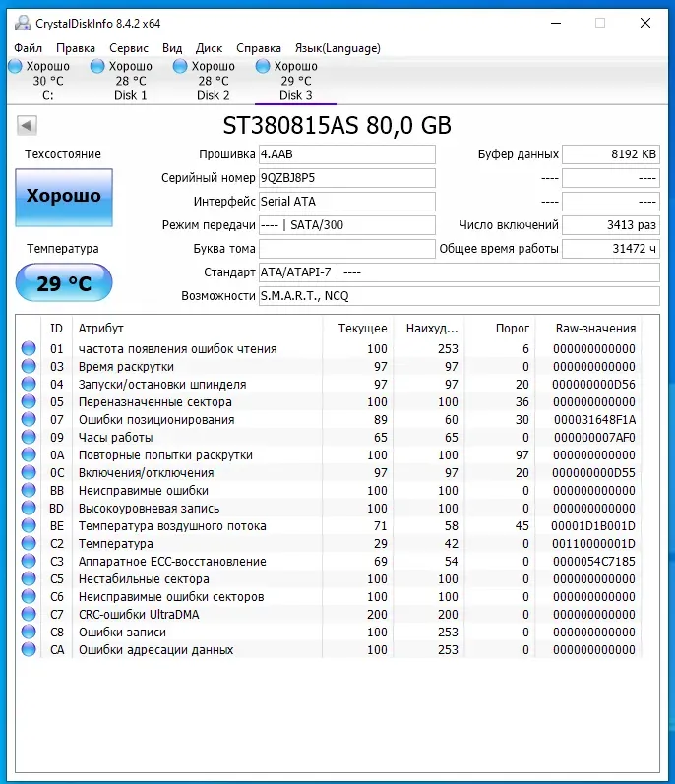Click the Наихуд... column header

pyautogui.click(x=429, y=328)
